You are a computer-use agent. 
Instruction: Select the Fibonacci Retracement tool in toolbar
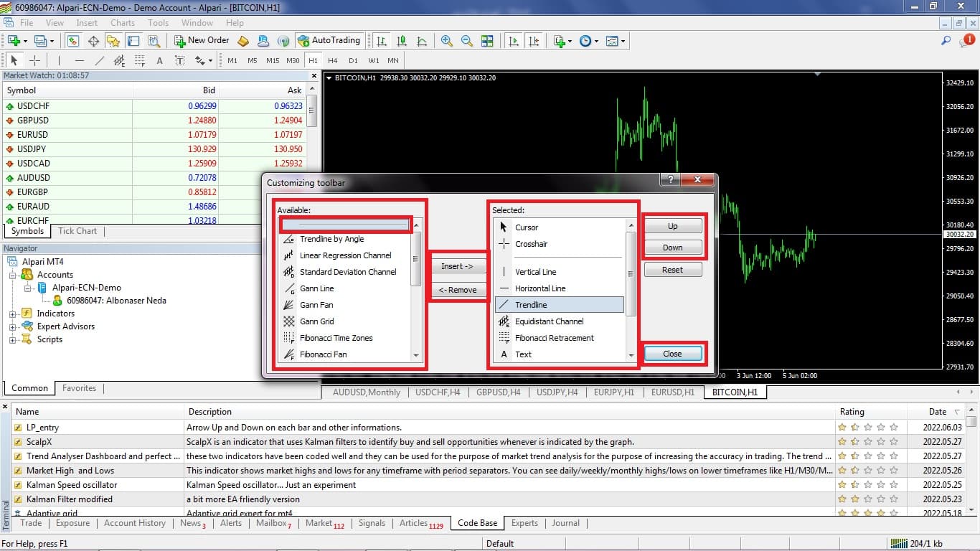[140, 60]
